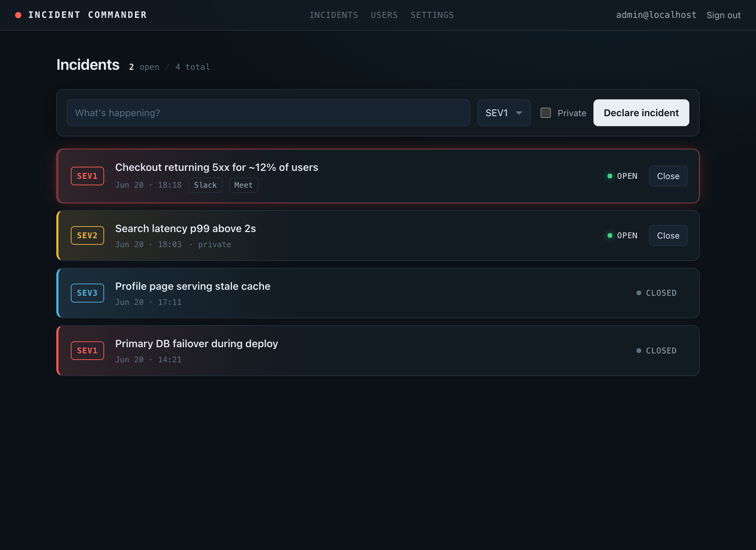Sign out of the application
Viewport: 756px width, 550px height.
[x=723, y=15]
